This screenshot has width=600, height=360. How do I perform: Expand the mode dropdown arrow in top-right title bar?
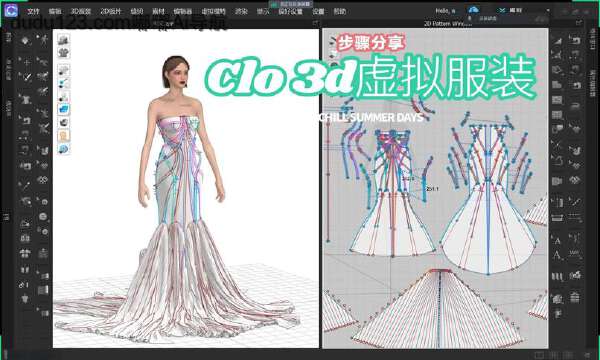coord(548,10)
